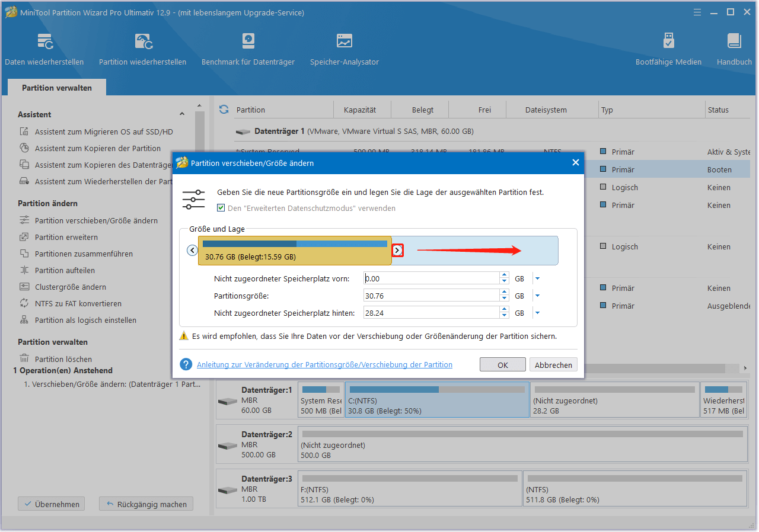The image size is (759, 532).
Task: Click the Frei column header
Action: tap(484, 110)
